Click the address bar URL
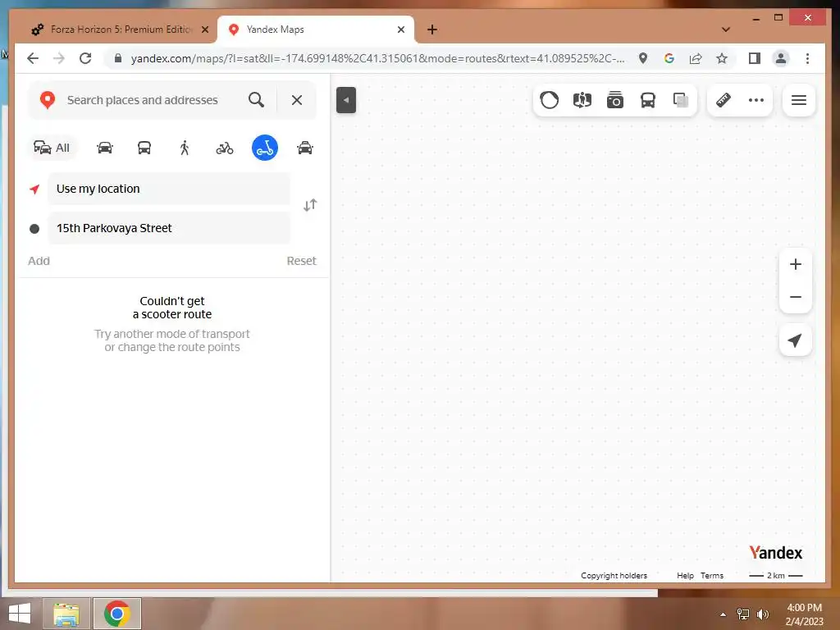The image size is (840, 630). pyautogui.click(x=377, y=58)
